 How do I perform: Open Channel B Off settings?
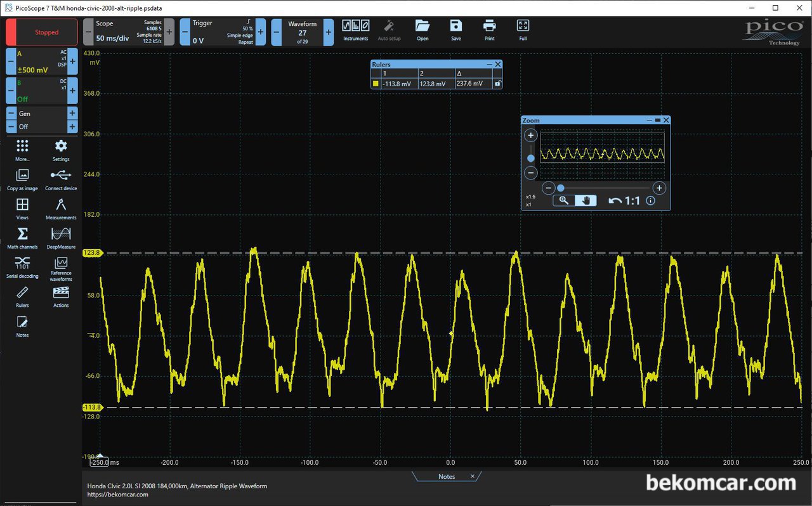pyautogui.click(x=42, y=91)
